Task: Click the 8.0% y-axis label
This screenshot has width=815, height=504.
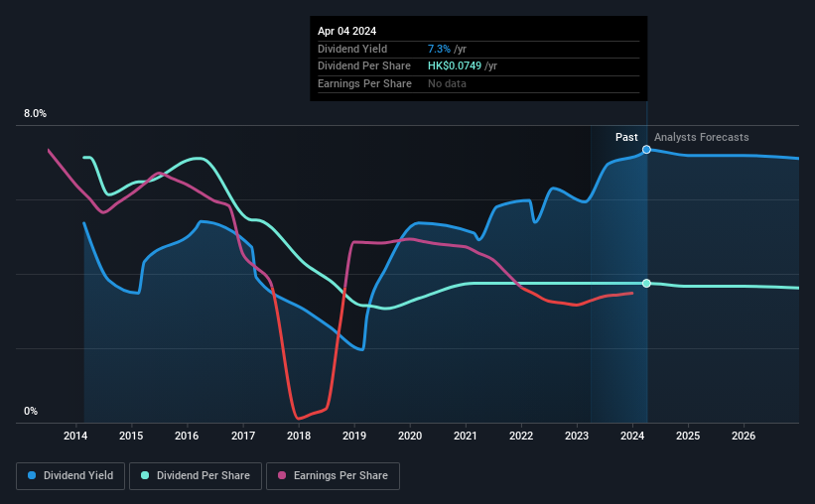Action: (x=35, y=114)
